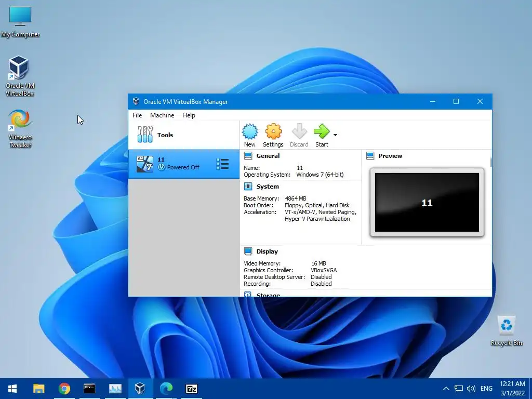Click Graphics Controller value VBoxSVGA
Image resolution: width=532 pixels, height=399 pixels.
click(324, 270)
